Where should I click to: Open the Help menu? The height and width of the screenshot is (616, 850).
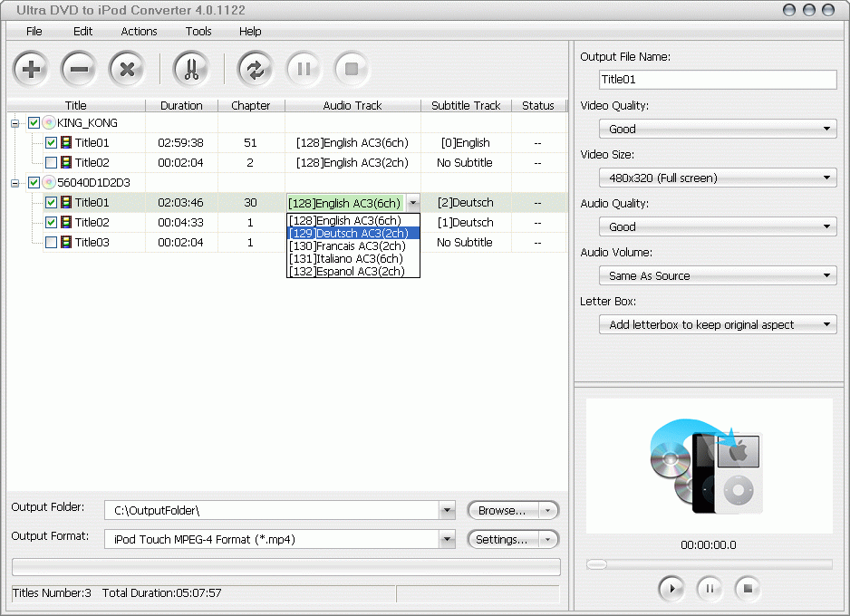coord(250,32)
